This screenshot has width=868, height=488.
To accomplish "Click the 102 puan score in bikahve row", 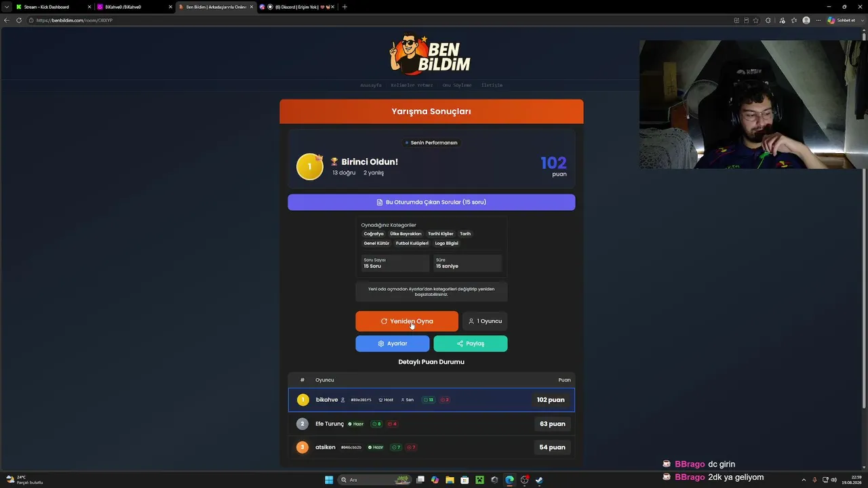I will tap(551, 400).
